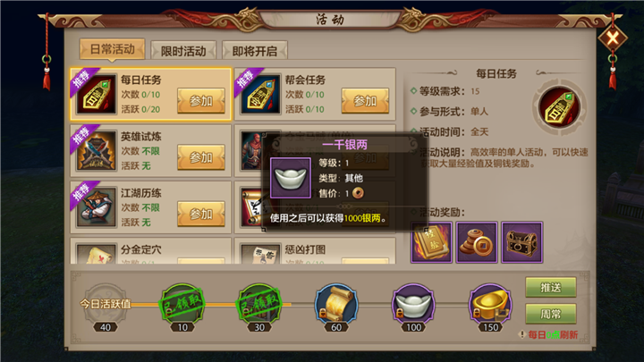Click the copper coins reward icon
The width and height of the screenshot is (644, 362).
pyautogui.click(x=477, y=242)
